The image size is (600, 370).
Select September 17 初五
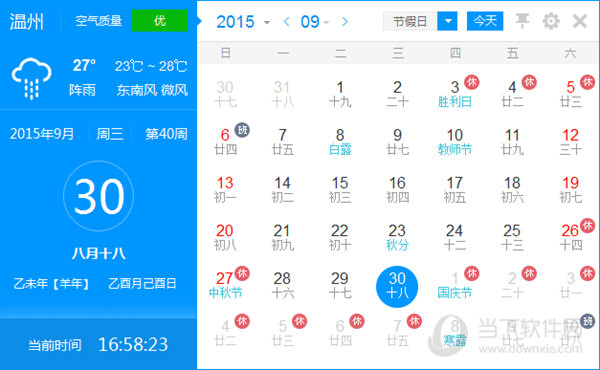[x=455, y=190]
